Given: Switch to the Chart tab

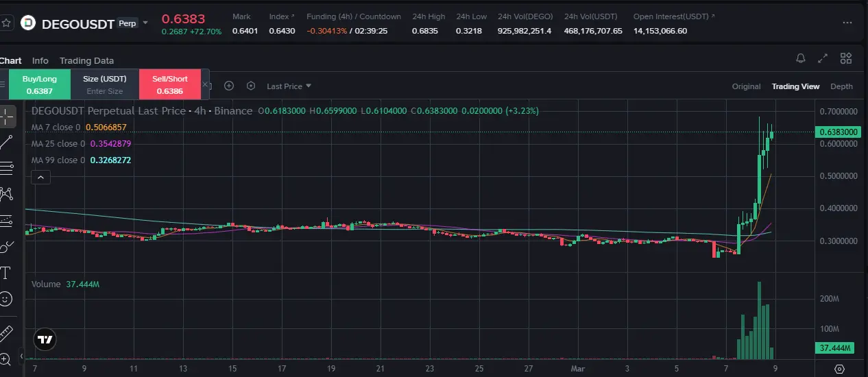Looking at the screenshot, I should point(10,60).
